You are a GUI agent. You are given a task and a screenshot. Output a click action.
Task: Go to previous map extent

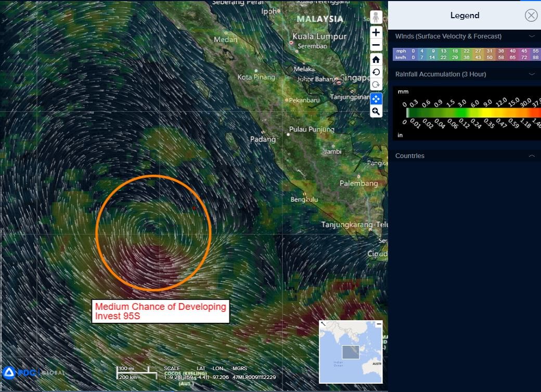tap(376, 72)
